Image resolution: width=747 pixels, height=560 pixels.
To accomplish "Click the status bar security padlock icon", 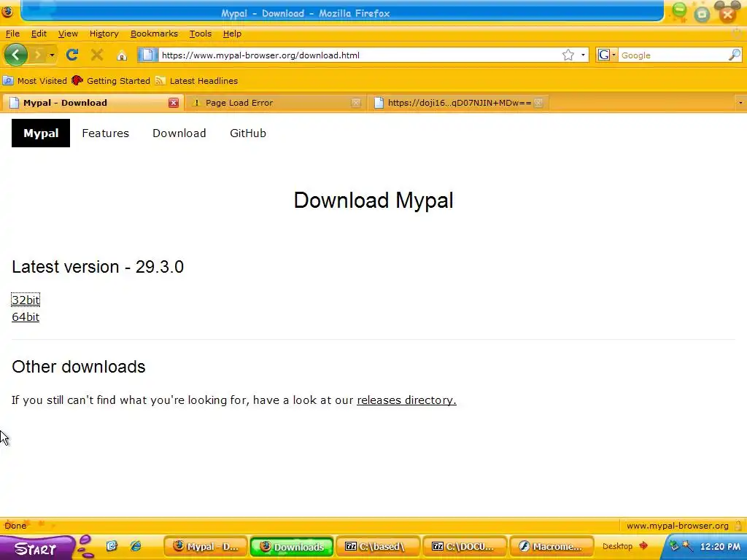I will (x=738, y=526).
